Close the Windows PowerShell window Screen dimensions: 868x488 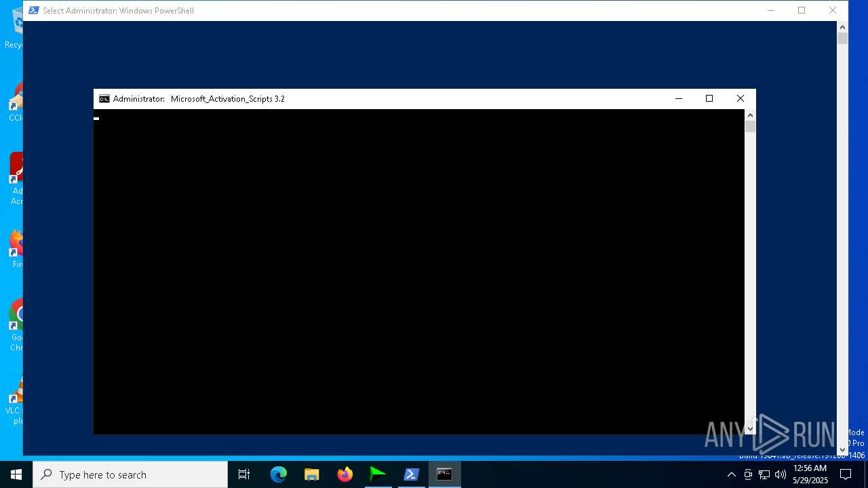(833, 10)
